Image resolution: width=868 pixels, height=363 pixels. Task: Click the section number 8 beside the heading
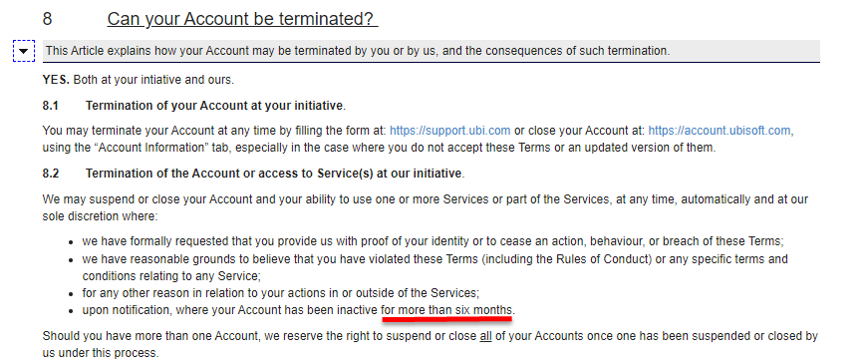pos(47,19)
